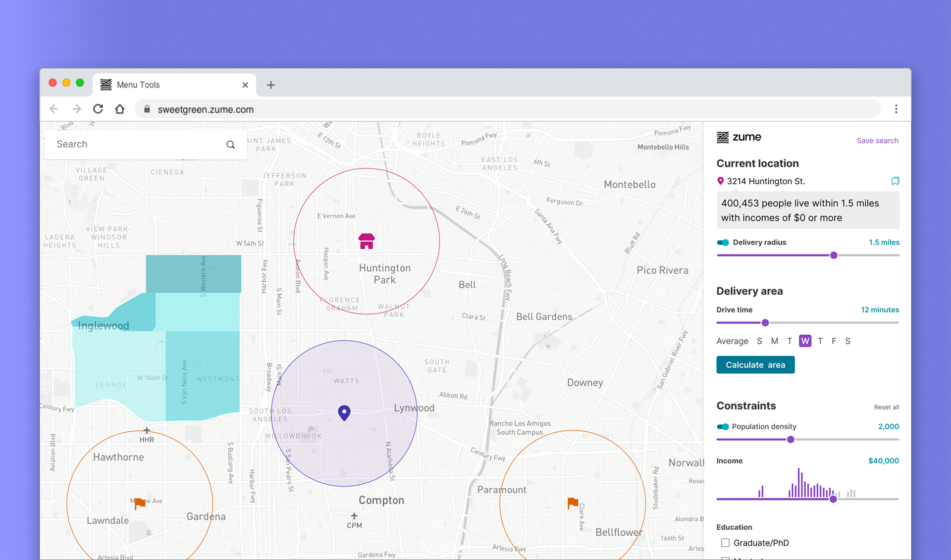This screenshot has width=951, height=560.
Task: Select Sunday in the day picker
Action: coord(759,341)
